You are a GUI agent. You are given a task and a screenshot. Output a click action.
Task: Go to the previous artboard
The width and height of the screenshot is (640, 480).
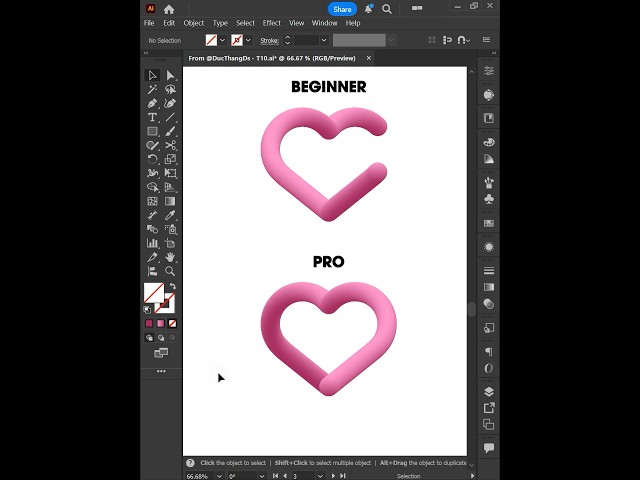(x=285, y=476)
